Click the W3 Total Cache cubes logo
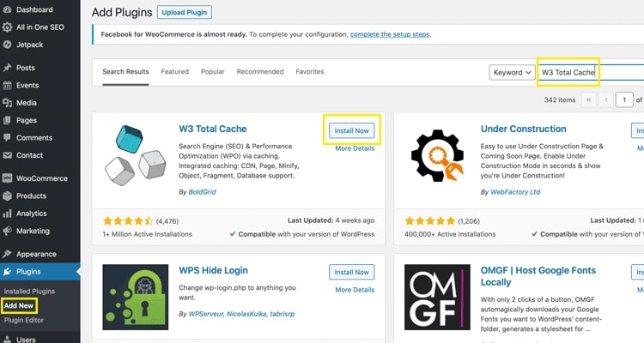The height and width of the screenshot is (343, 644). 135,155
